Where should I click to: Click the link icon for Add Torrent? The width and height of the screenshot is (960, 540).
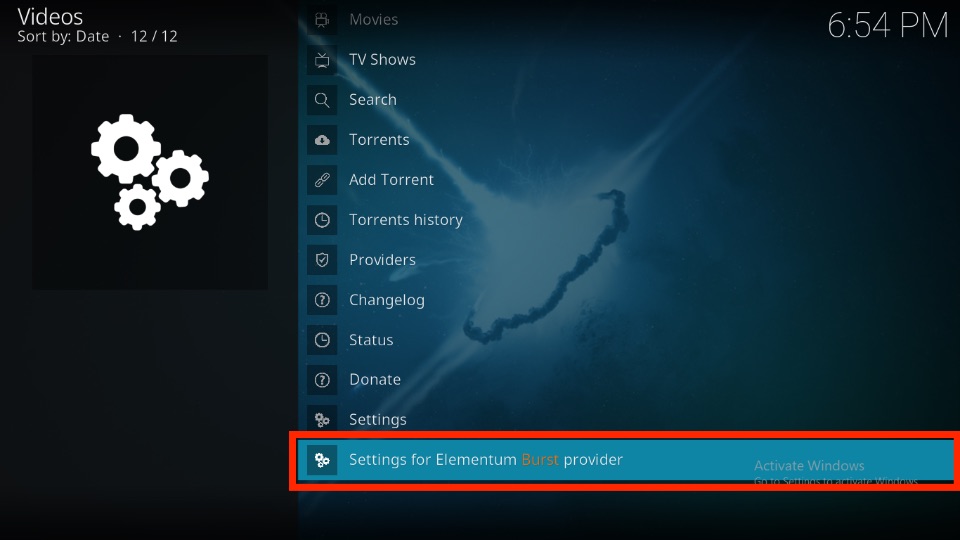(x=322, y=180)
